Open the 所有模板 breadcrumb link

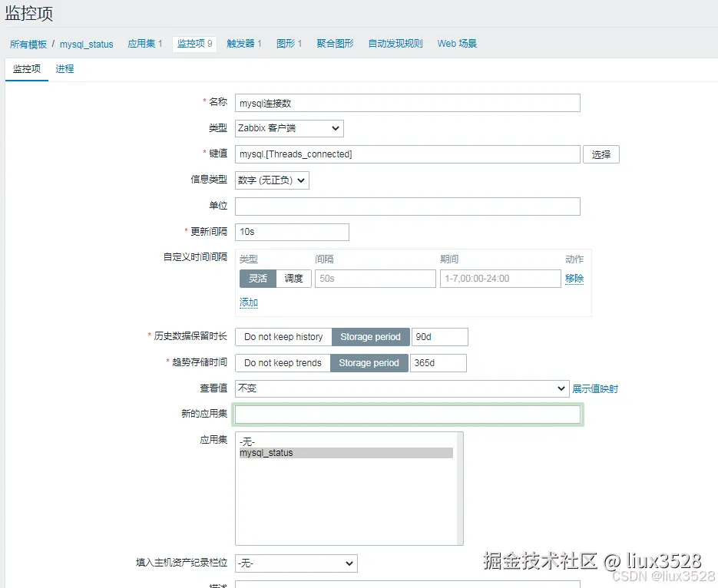28,44
